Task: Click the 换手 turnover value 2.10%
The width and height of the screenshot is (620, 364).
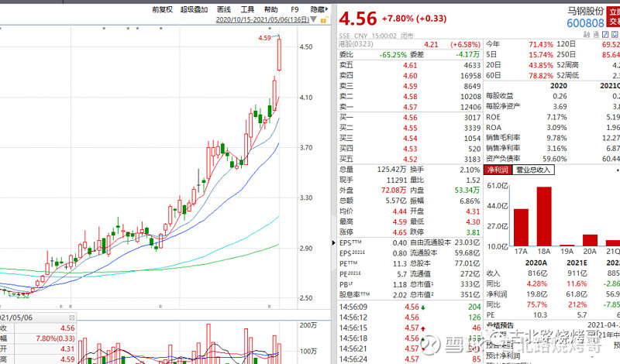Action: 470,170
